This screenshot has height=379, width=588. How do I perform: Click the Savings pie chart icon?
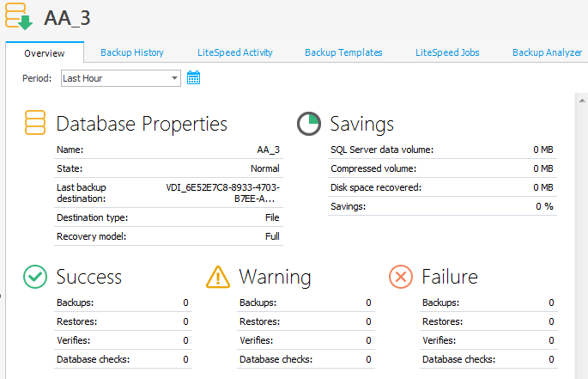(309, 124)
